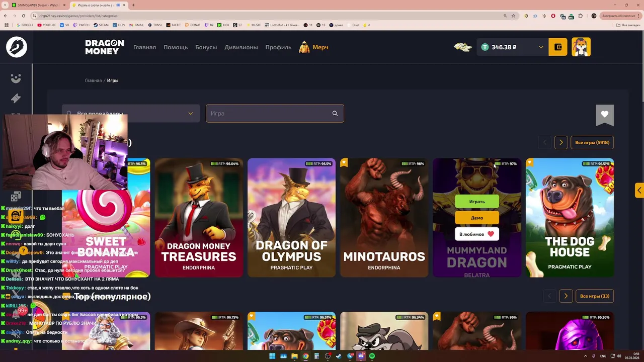Open the taskbar clock showing 0:56

click(x=632, y=356)
